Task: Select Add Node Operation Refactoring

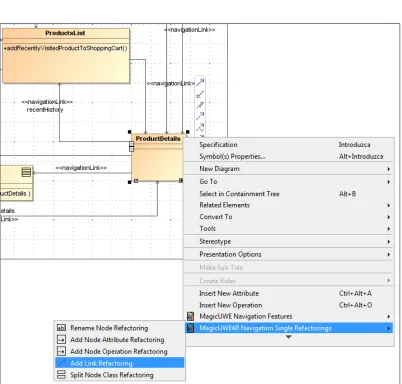Action: pyautogui.click(x=120, y=351)
